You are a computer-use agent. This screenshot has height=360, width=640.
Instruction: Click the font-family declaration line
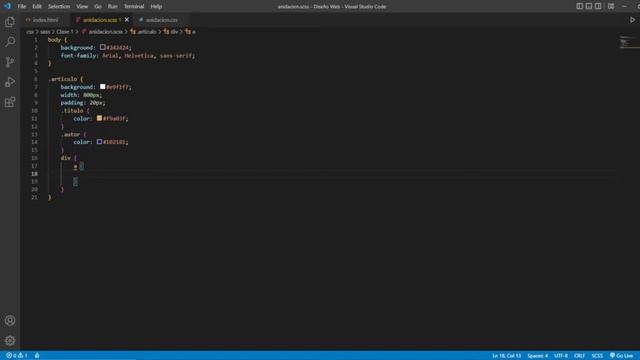tap(128, 56)
